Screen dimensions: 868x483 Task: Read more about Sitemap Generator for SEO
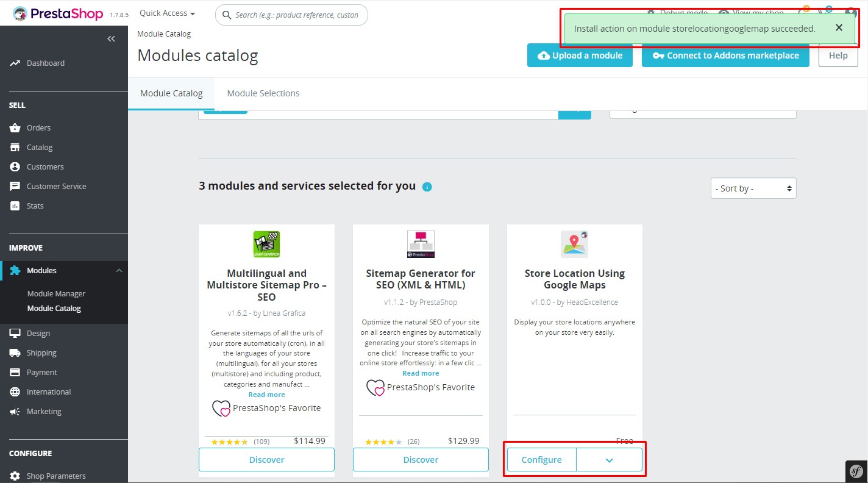click(421, 373)
